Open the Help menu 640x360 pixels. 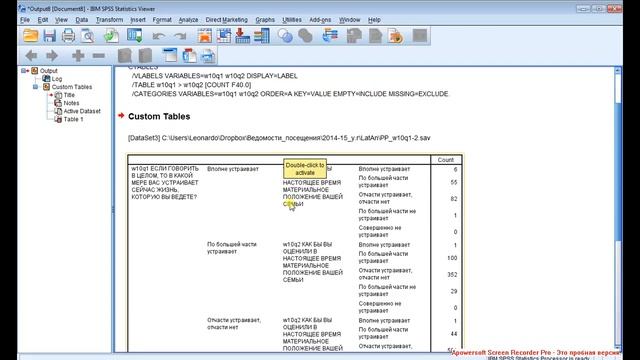(374, 20)
